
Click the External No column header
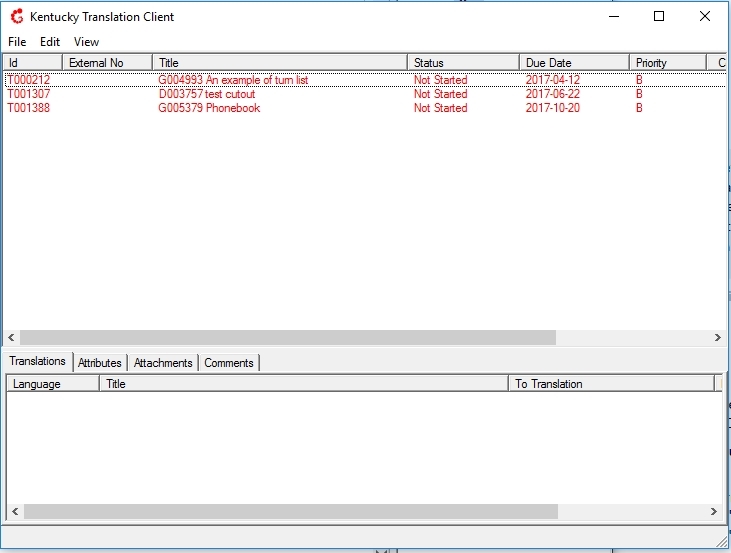(x=107, y=63)
